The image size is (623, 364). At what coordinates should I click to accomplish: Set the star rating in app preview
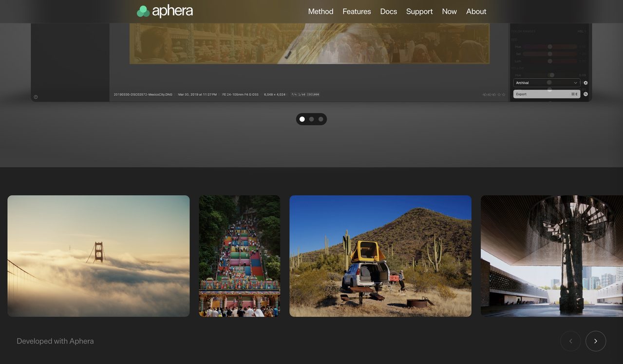[494, 94]
